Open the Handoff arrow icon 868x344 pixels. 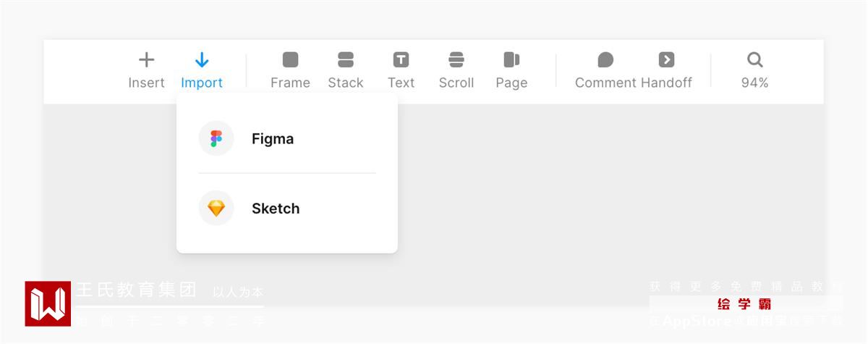tap(666, 59)
